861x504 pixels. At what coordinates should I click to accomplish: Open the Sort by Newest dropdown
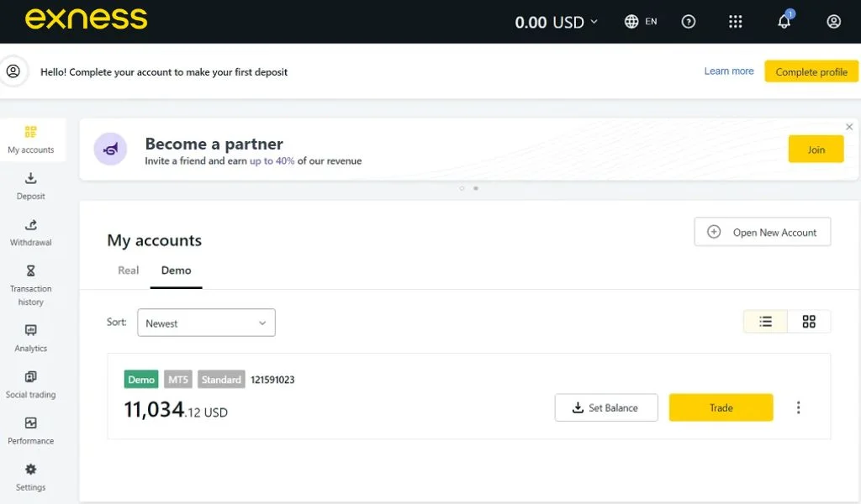point(206,323)
